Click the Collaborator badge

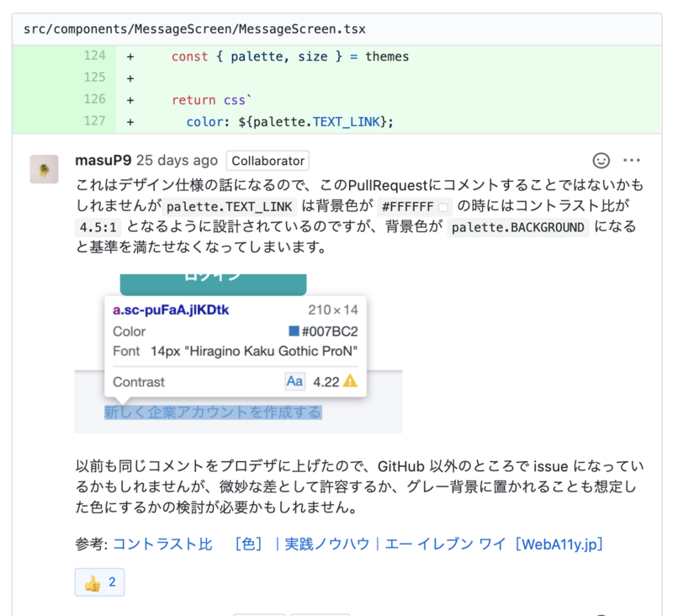[x=268, y=160]
